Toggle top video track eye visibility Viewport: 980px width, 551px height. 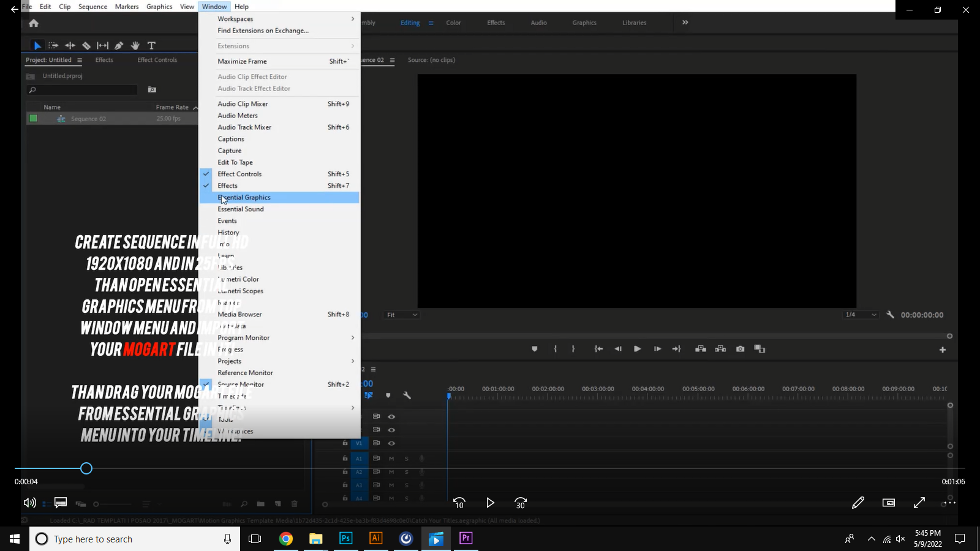point(391,416)
